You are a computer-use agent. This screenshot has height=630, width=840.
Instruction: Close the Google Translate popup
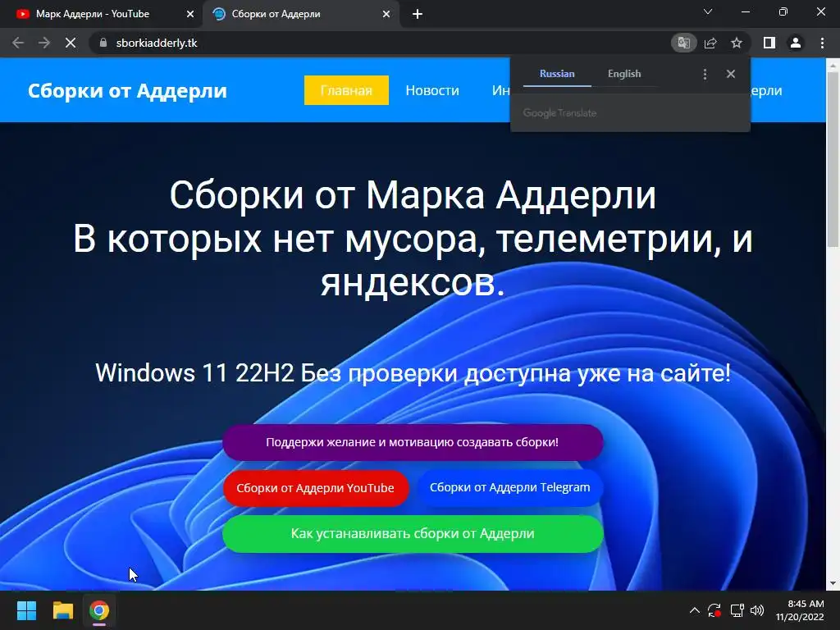[x=731, y=74]
